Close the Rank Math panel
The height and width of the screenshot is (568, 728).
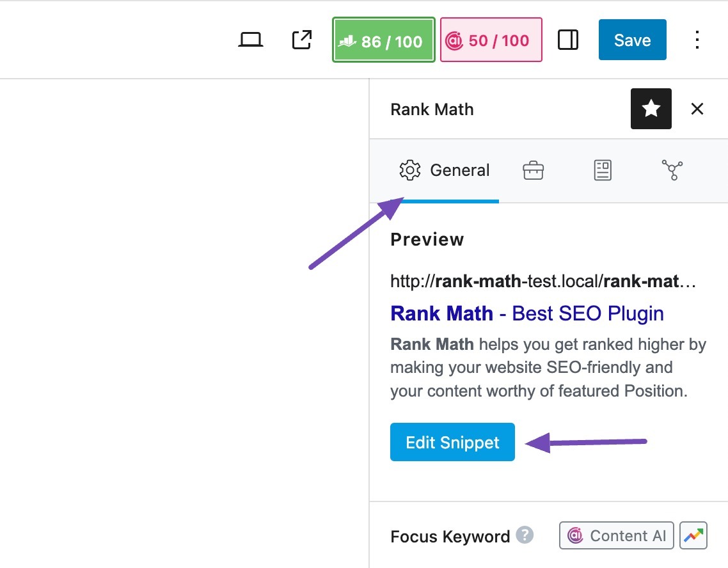pos(697,109)
